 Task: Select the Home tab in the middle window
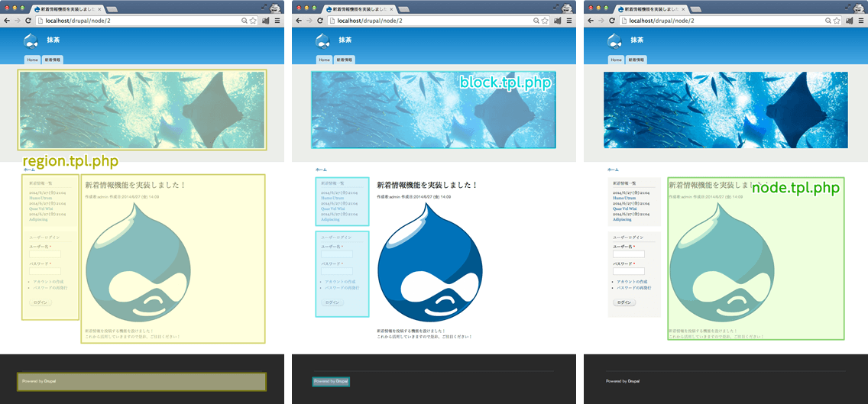(x=325, y=60)
